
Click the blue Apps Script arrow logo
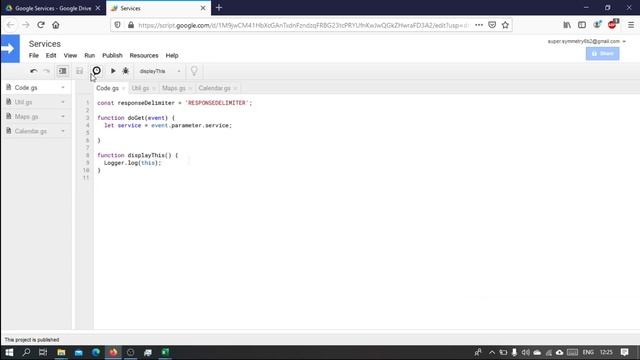[x=10, y=49]
